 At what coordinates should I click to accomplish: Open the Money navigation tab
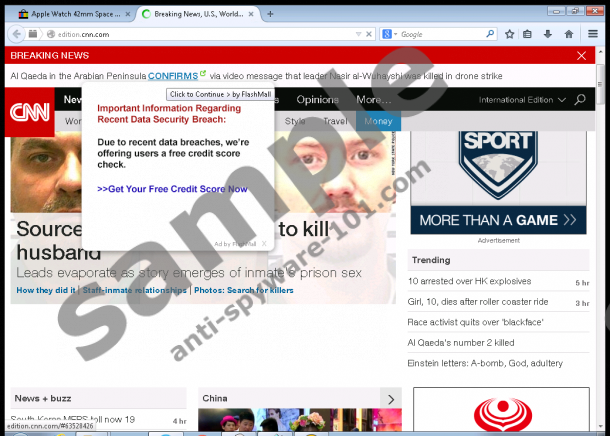click(x=378, y=121)
